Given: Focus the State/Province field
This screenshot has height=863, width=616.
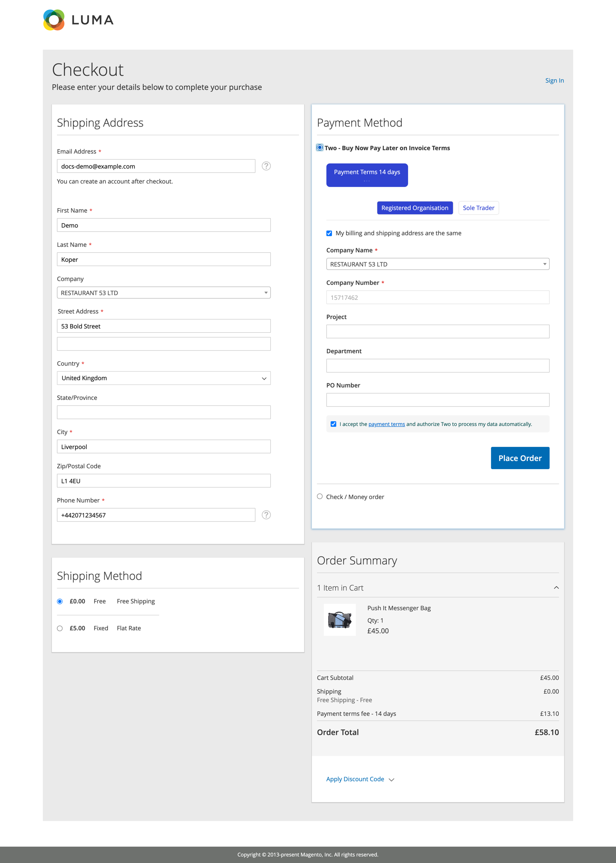Looking at the screenshot, I should pos(164,412).
